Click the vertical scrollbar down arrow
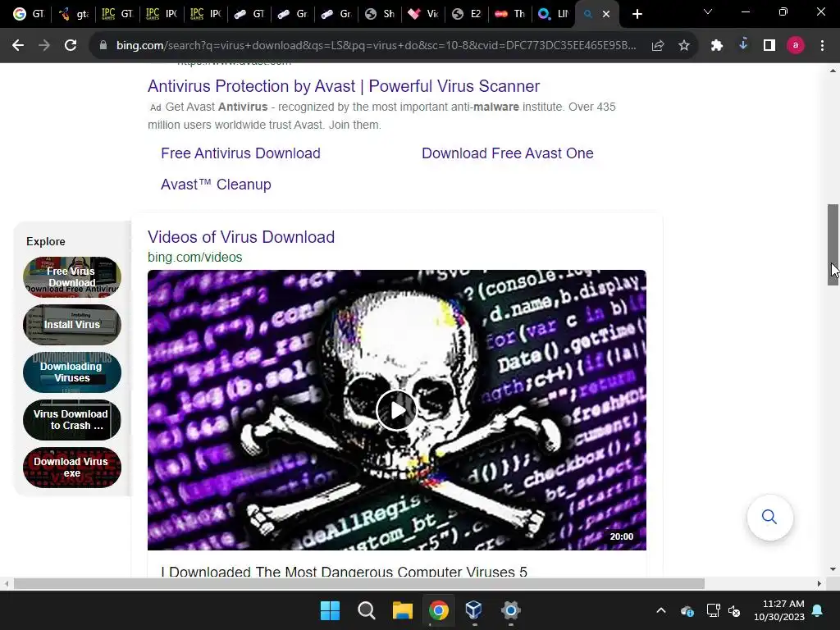The height and width of the screenshot is (630, 840). coord(833,569)
